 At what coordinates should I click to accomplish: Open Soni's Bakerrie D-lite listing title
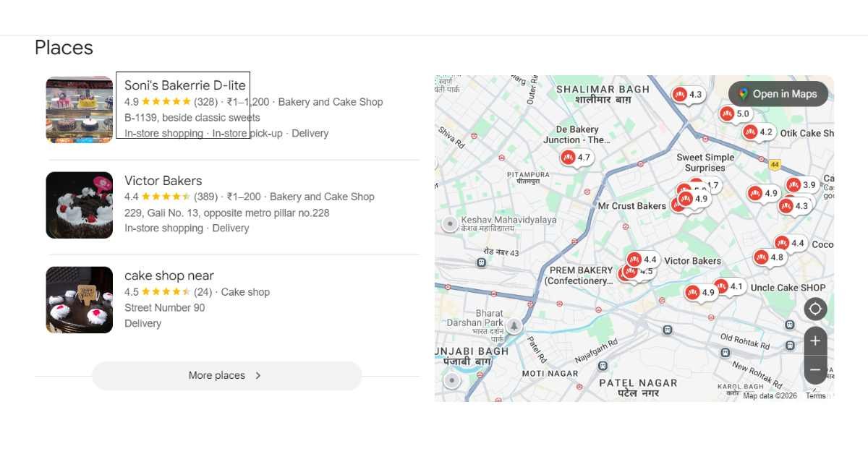point(185,85)
